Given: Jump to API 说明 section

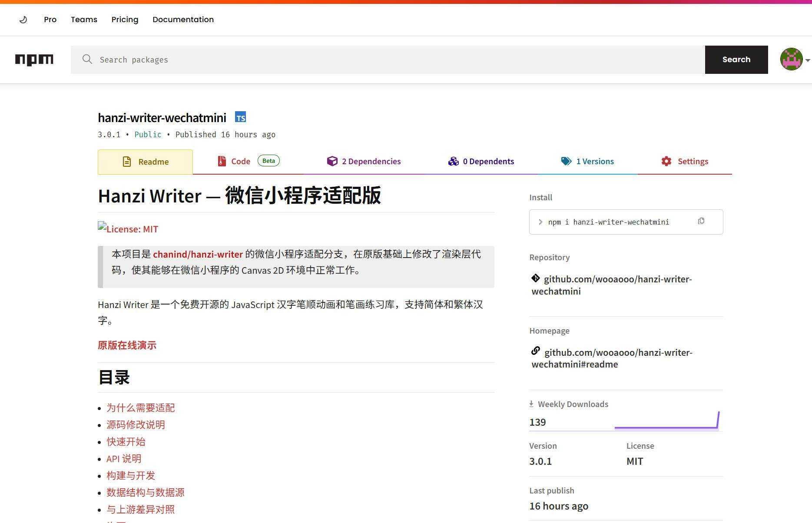Looking at the screenshot, I should tap(124, 459).
